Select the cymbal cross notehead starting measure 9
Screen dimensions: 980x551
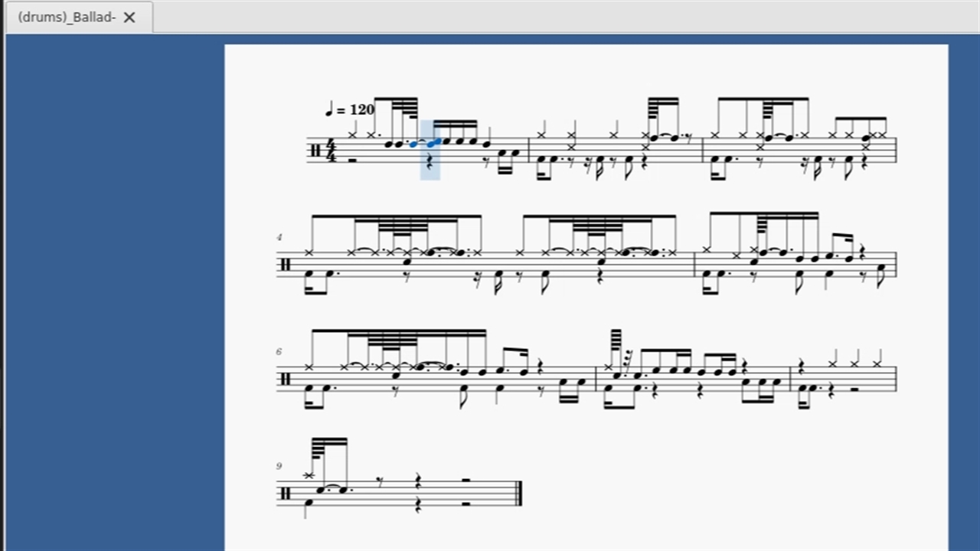click(x=309, y=476)
